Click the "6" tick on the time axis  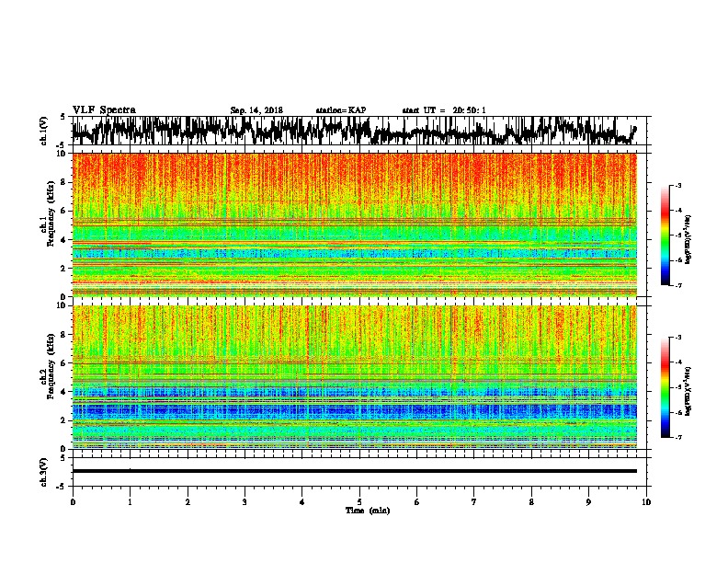point(417,502)
